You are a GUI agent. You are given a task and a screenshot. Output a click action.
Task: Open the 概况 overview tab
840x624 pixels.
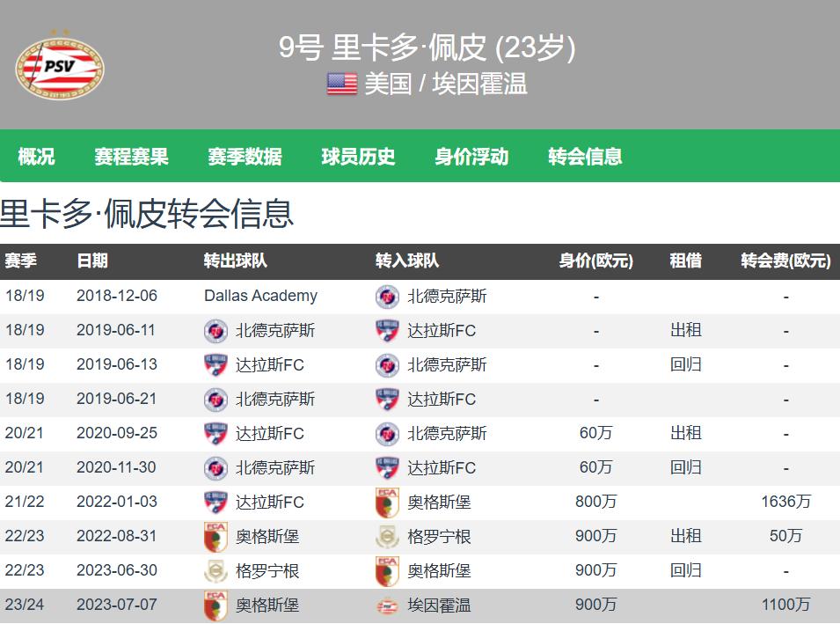[x=36, y=157]
